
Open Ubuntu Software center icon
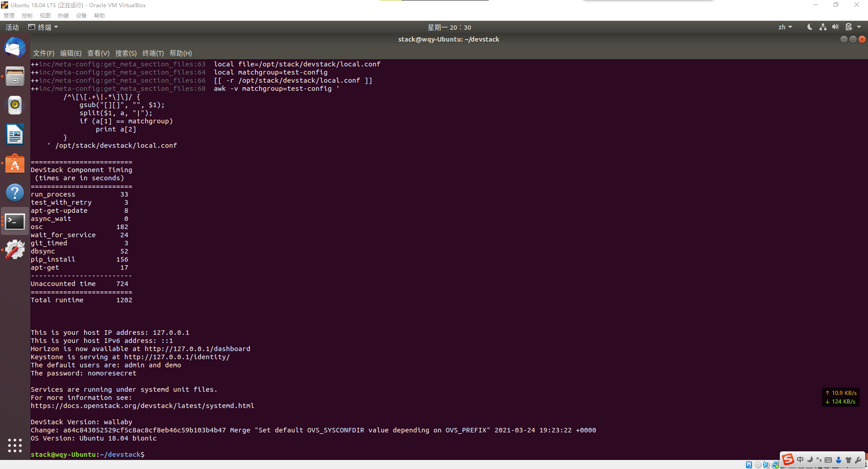(15, 163)
